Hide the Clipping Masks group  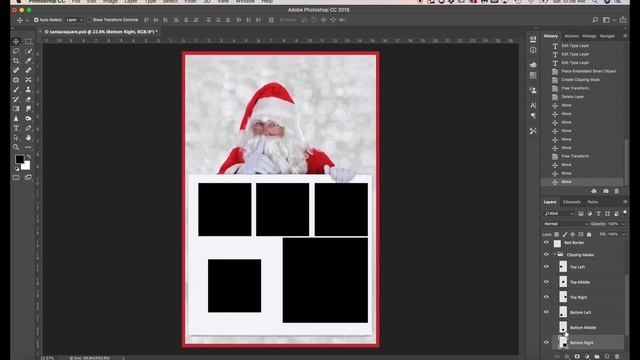(x=546, y=254)
